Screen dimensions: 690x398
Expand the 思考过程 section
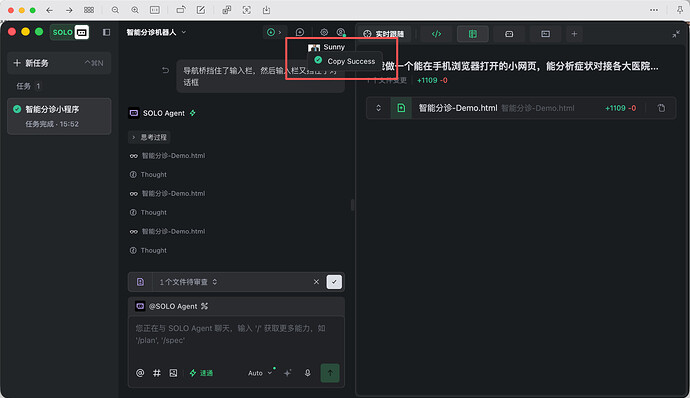click(149, 137)
